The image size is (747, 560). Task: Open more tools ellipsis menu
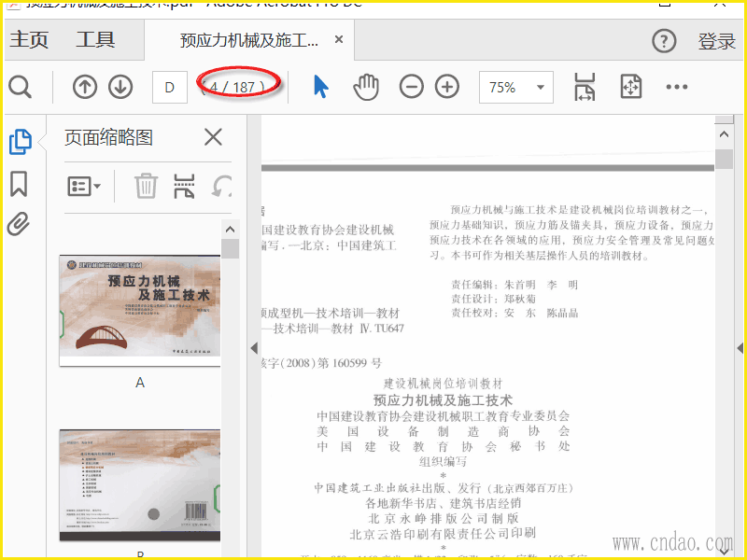point(676,87)
